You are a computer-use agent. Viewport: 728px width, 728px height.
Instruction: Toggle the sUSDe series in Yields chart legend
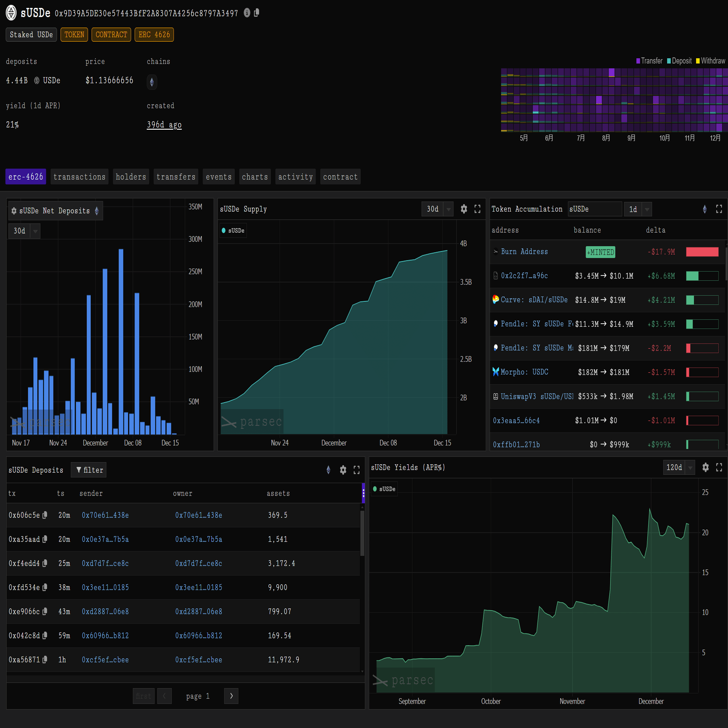click(x=384, y=489)
